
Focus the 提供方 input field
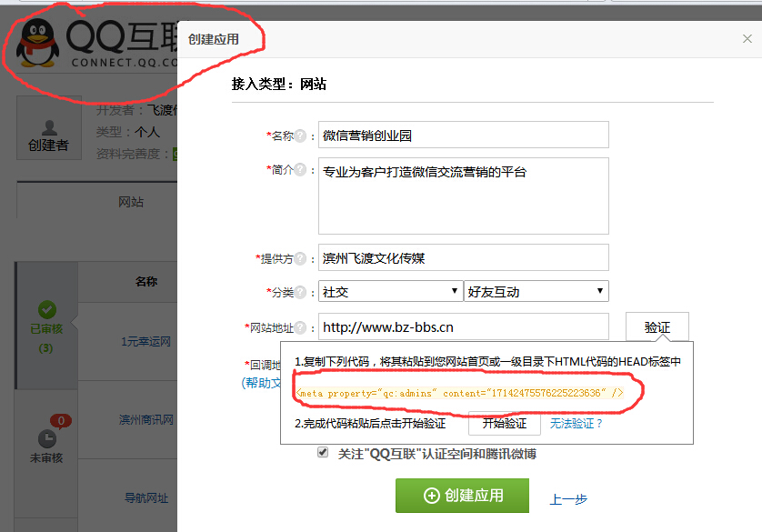464,257
